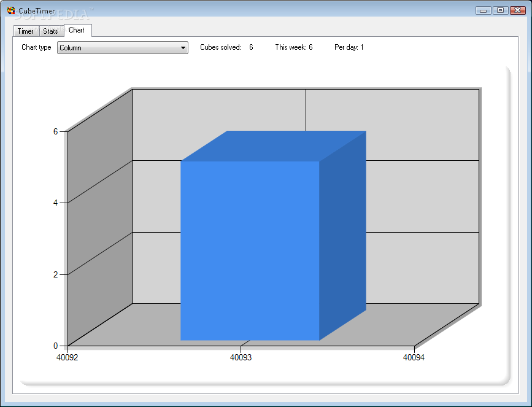The width and height of the screenshot is (532, 407).
Task: Minimize the CubeTimer window
Action: [484, 10]
